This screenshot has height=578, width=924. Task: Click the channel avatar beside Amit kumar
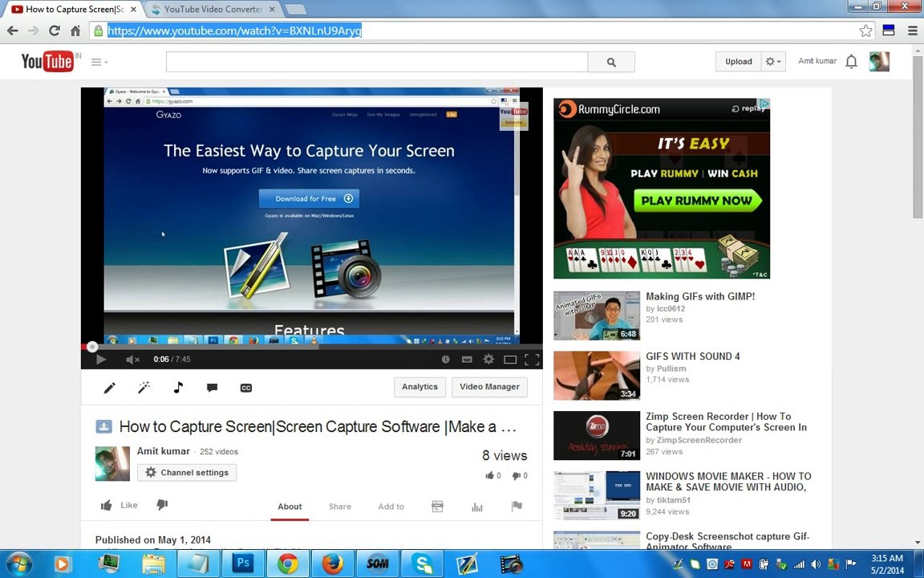[112, 463]
